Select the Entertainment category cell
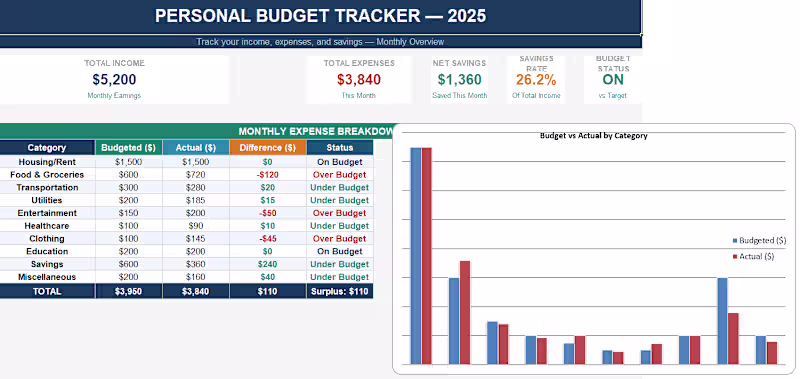The height and width of the screenshot is (379, 800). (47, 213)
